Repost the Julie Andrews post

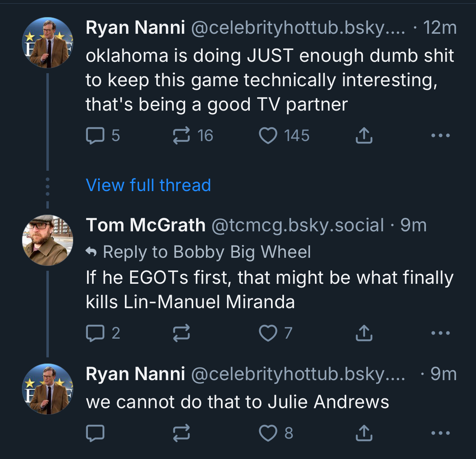181,433
